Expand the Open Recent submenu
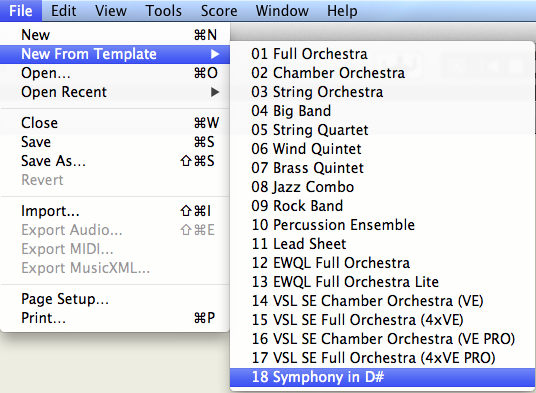536x393 pixels. coord(115,92)
